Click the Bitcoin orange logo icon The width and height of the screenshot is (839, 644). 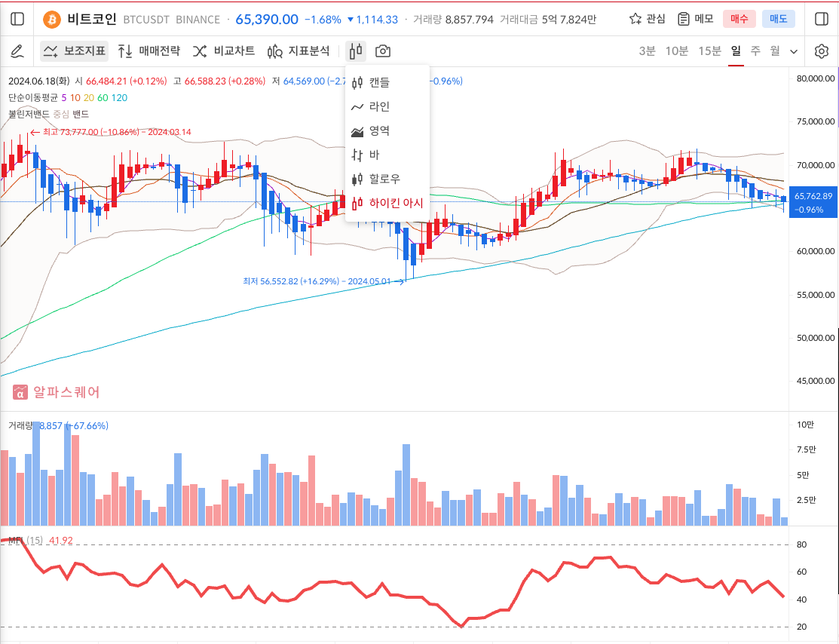(x=52, y=20)
